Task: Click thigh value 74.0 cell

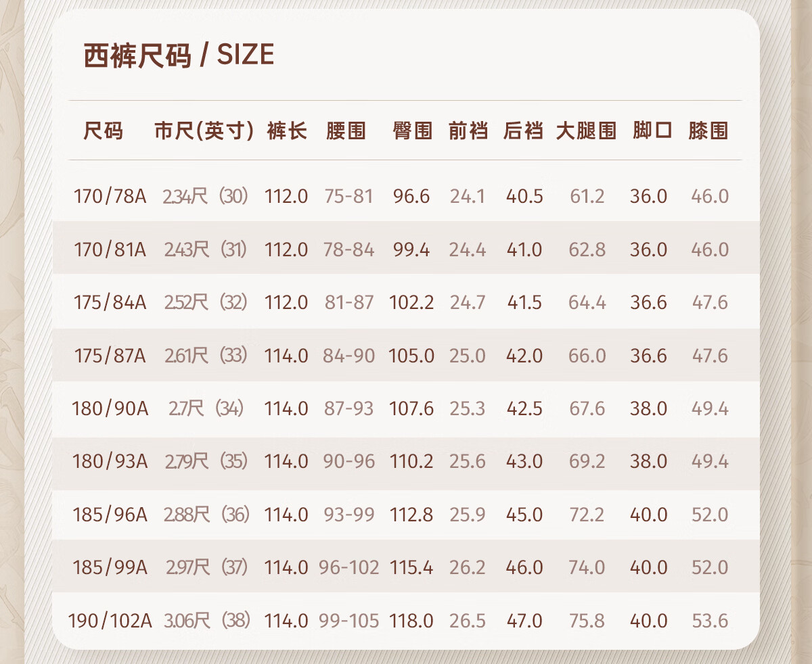Action: click(x=587, y=567)
